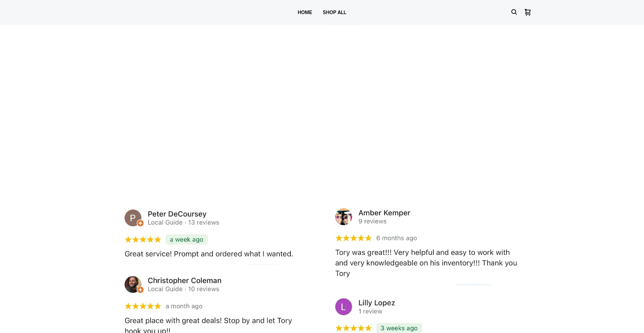Go to the HOME menu item
Image resolution: width=644 pixels, height=333 pixels.
tap(305, 12)
